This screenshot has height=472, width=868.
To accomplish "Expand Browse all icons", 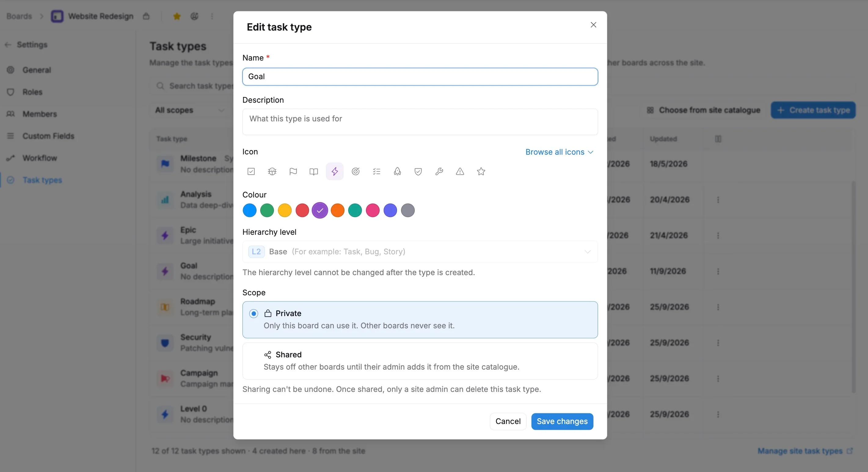I will 559,152.
